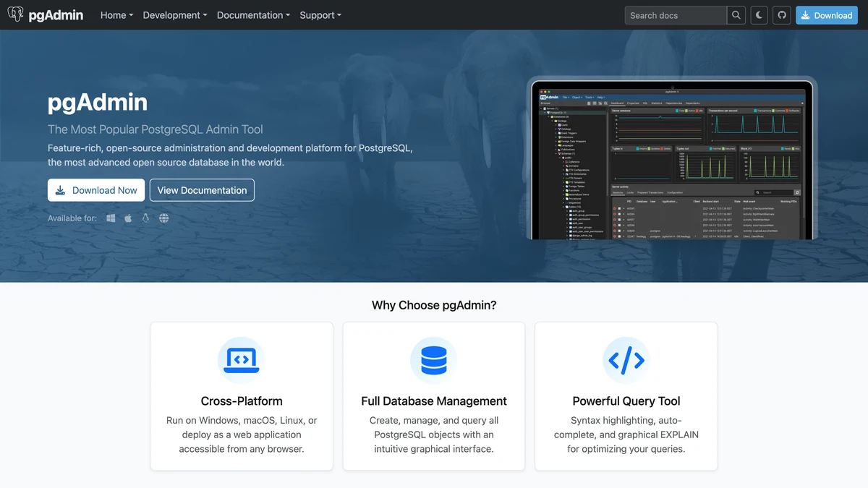
Task: Open the Development dropdown menu
Action: pos(175,15)
